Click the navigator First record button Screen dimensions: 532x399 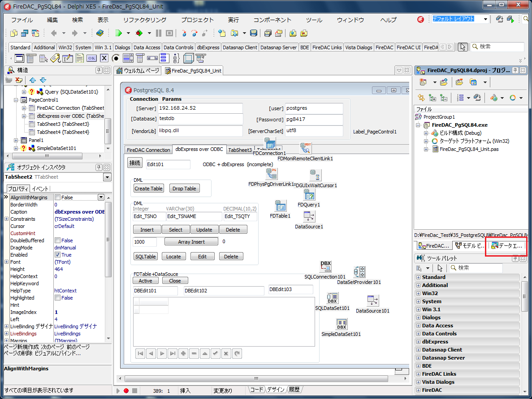pyautogui.click(x=140, y=354)
